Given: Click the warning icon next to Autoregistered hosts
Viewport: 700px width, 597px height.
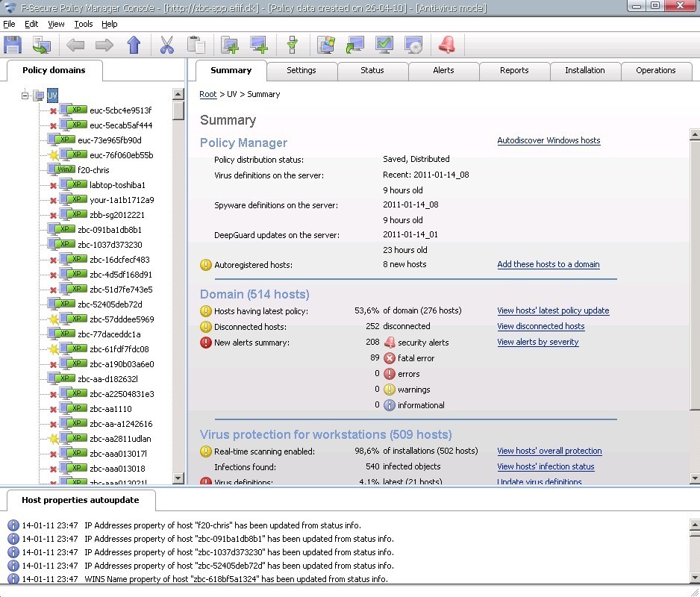Looking at the screenshot, I should (x=205, y=264).
